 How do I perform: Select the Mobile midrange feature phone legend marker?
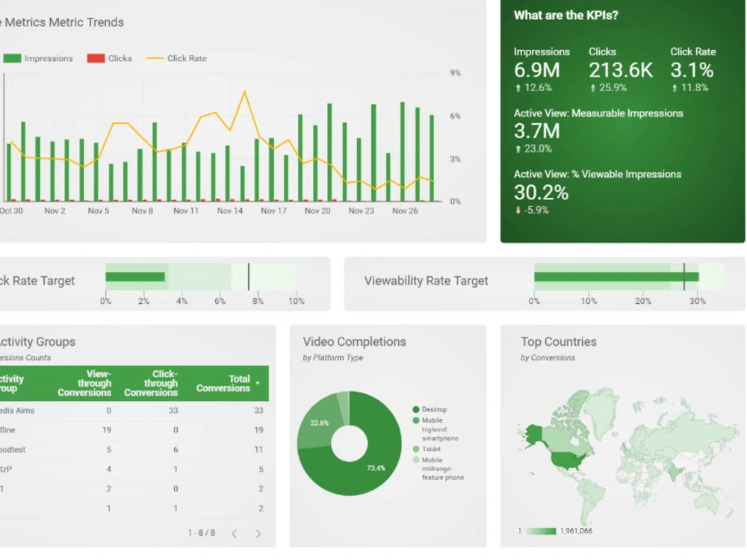click(x=415, y=460)
